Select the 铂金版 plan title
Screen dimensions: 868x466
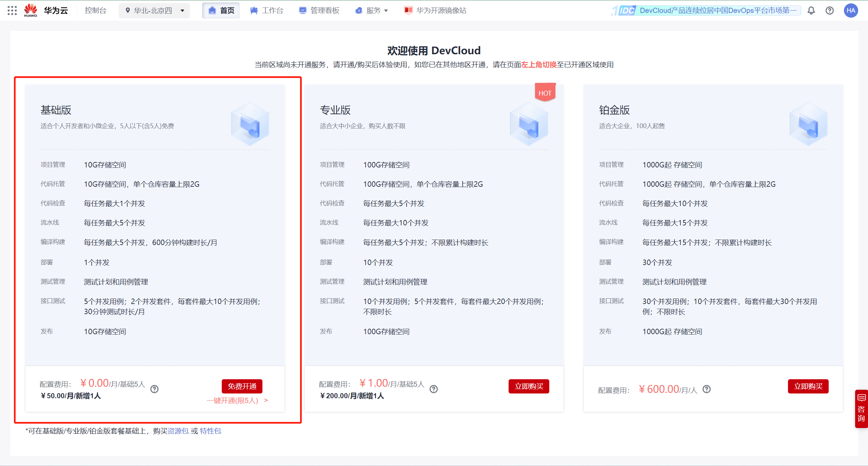[614, 110]
